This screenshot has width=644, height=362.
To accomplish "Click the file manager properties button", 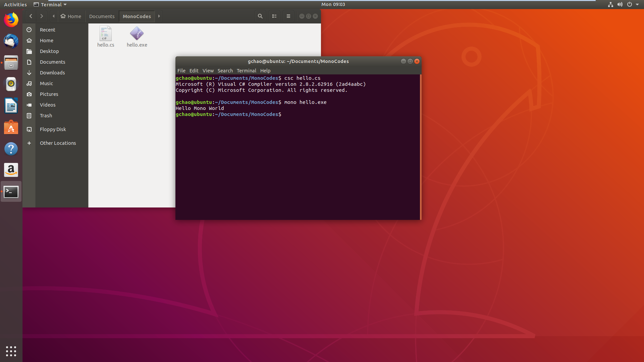I will tap(288, 16).
